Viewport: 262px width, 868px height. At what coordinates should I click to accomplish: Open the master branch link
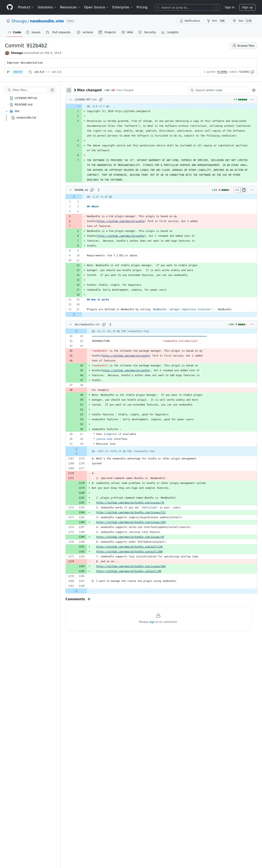18,72
